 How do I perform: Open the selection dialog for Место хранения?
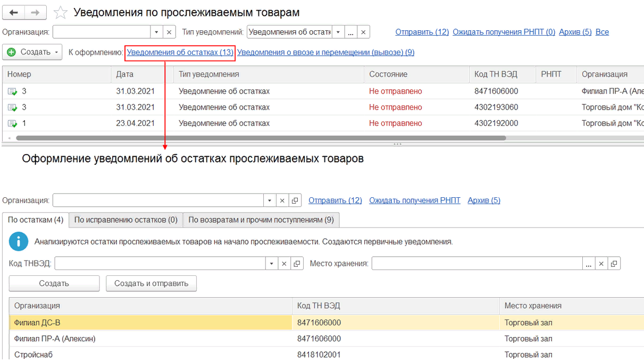pyautogui.click(x=588, y=264)
